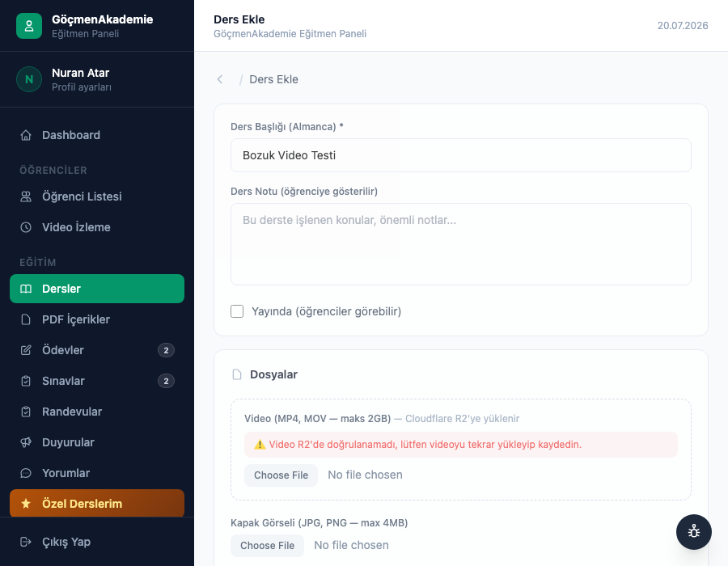The height and width of the screenshot is (566, 728).
Task: Open the floating bug report button
Action: pos(694,532)
